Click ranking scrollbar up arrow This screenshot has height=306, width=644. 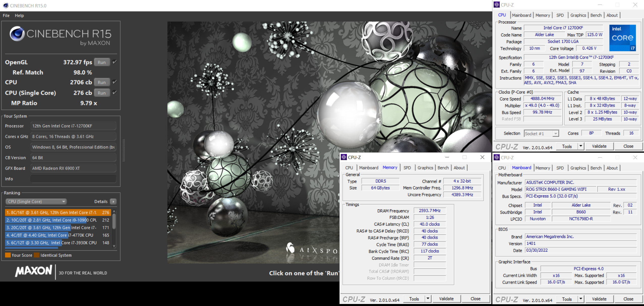coord(114,211)
